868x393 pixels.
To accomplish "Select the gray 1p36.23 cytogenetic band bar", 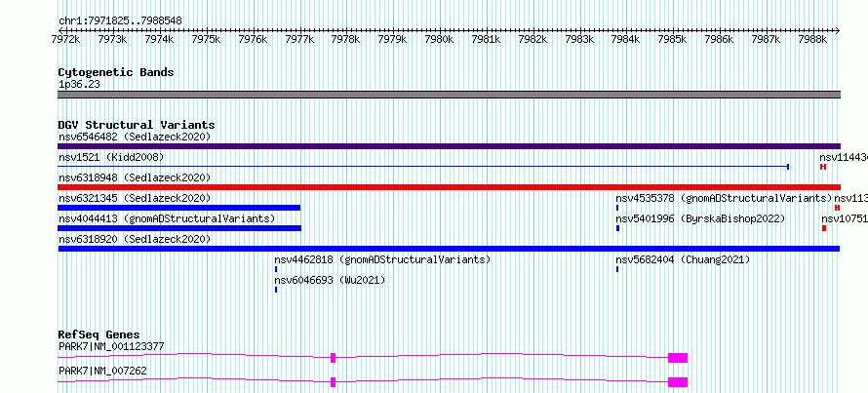I will tap(449, 95).
